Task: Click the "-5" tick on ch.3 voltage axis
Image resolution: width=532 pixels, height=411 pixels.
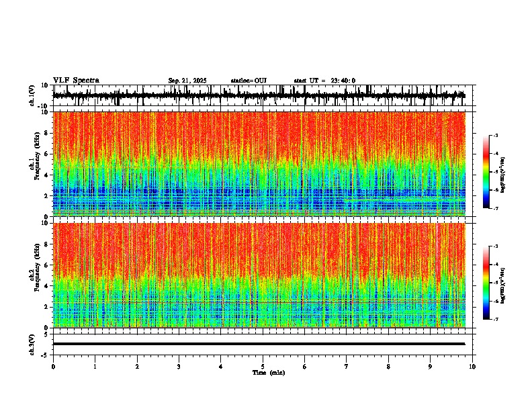Action: click(x=46, y=355)
